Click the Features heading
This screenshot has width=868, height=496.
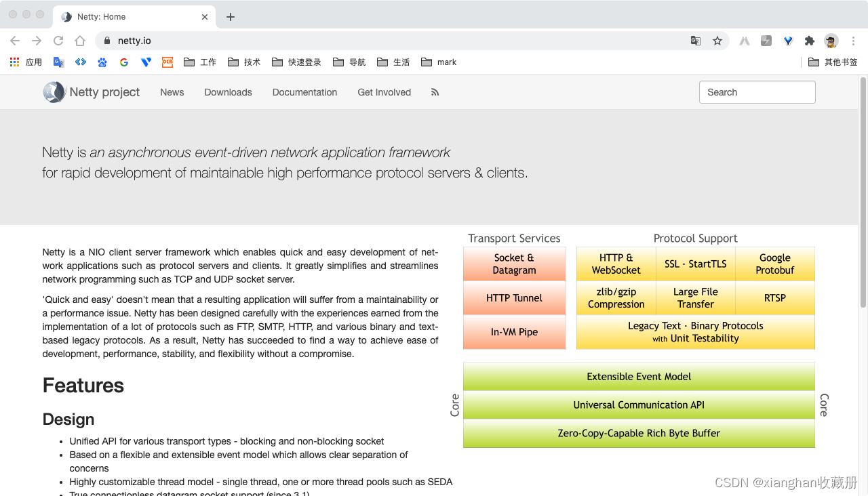pos(83,386)
